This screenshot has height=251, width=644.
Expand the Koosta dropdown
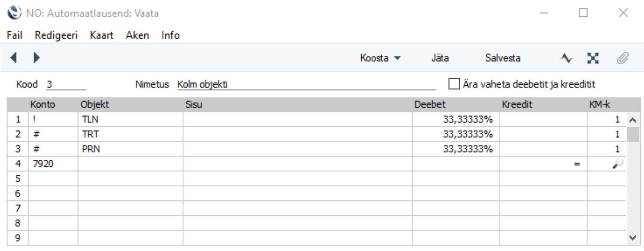tap(380, 58)
